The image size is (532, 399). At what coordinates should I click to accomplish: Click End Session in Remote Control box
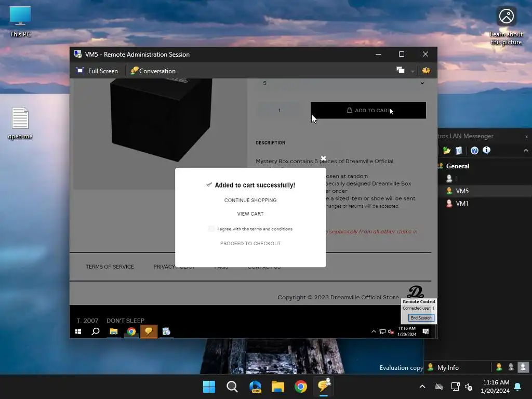click(x=421, y=318)
